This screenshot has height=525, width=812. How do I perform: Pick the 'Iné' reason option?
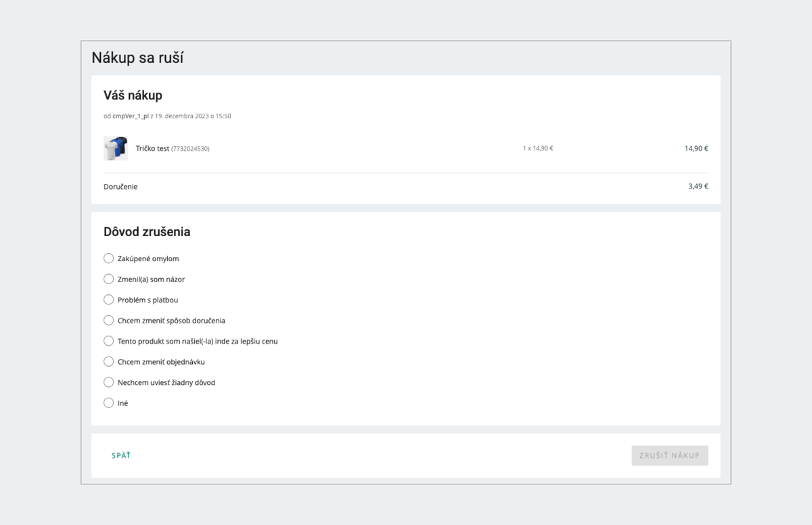click(x=108, y=403)
